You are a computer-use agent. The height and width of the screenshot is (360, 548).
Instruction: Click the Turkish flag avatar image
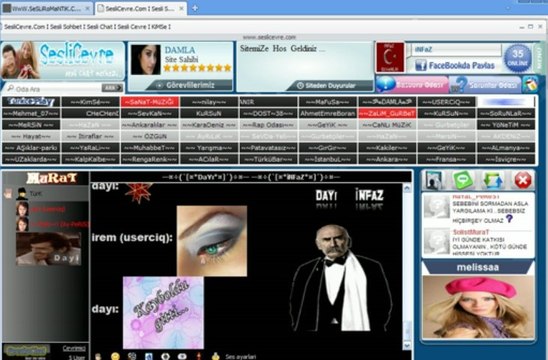390,57
